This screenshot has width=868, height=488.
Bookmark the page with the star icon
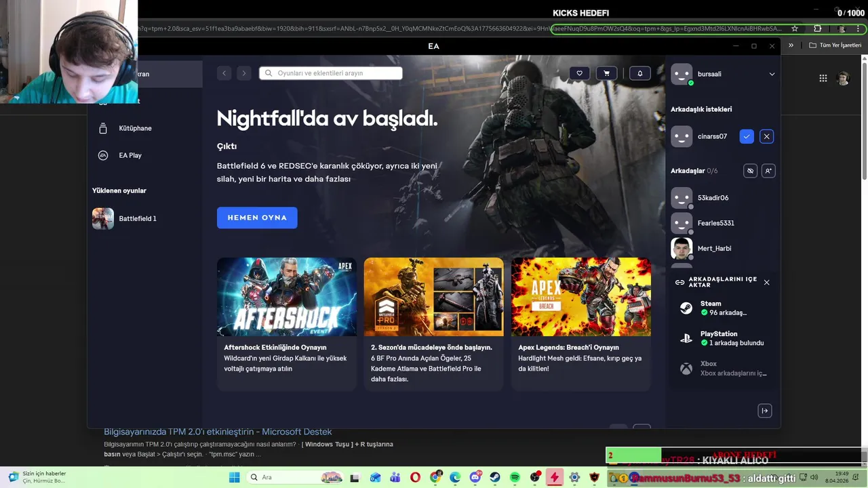pos(795,28)
